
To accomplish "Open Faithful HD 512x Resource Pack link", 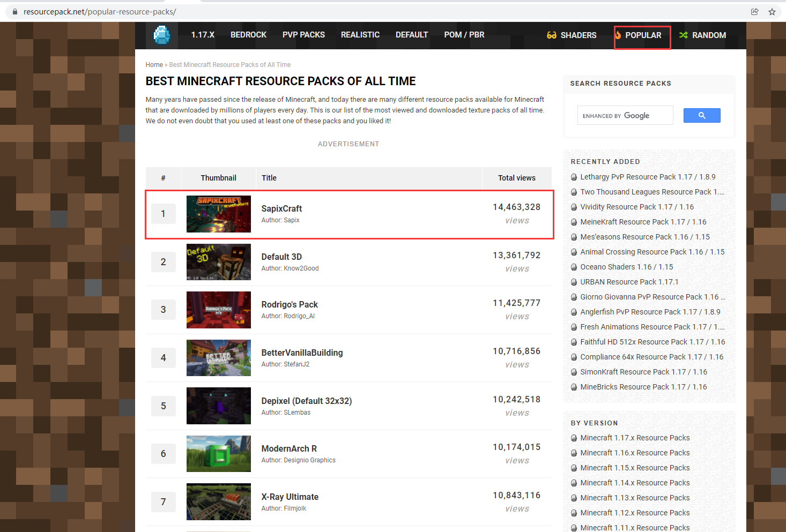I will [652, 342].
